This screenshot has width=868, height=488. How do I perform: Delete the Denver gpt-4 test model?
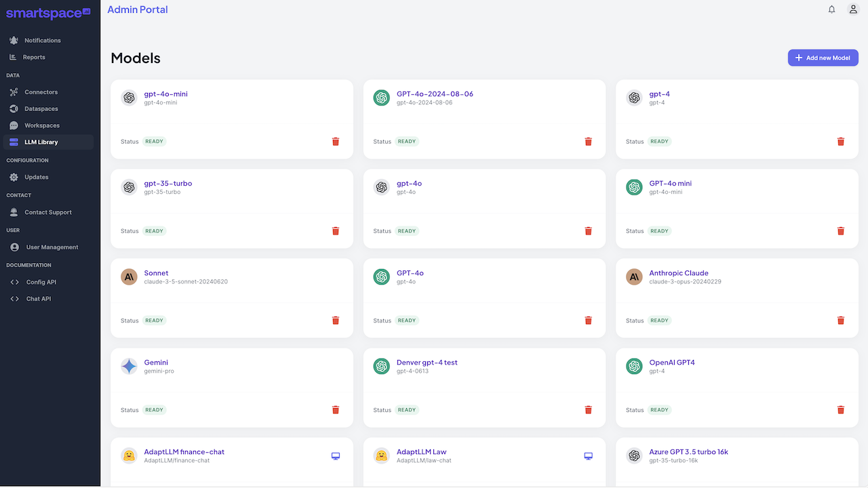tap(589, 410)
